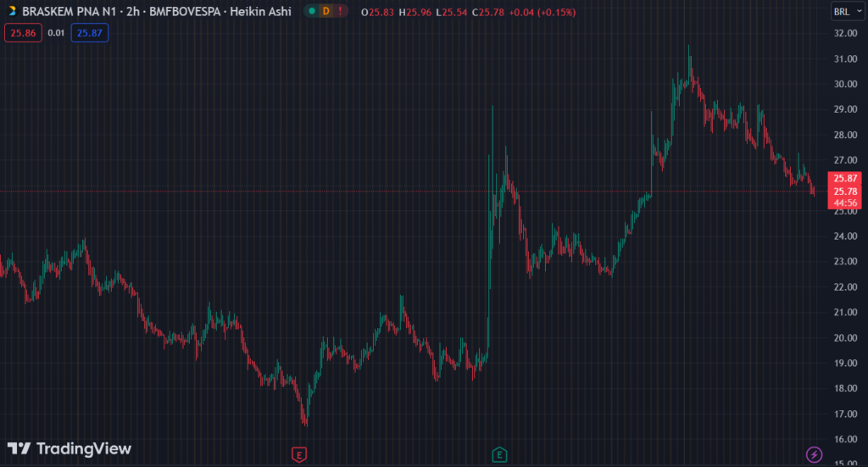This screenshot has height=467, width=868.
Task: Click the 27.00 price scale label
Action: pyautogui.click(x=845, y=160)
